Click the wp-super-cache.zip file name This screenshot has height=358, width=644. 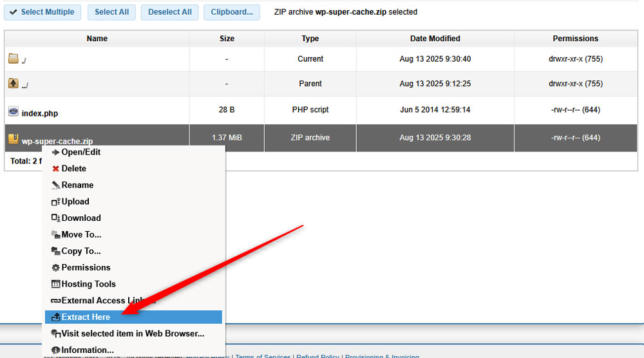click(x=57, y=141)
